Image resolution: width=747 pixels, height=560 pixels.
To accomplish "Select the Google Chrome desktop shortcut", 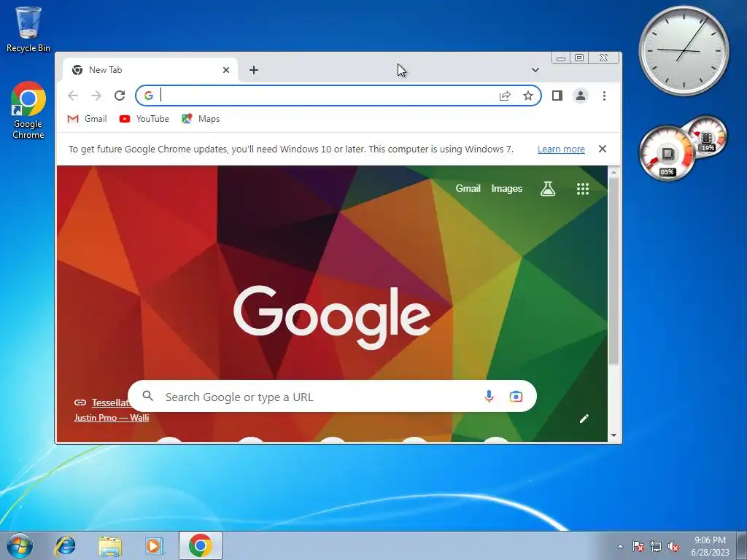I will tap(28, 111).
